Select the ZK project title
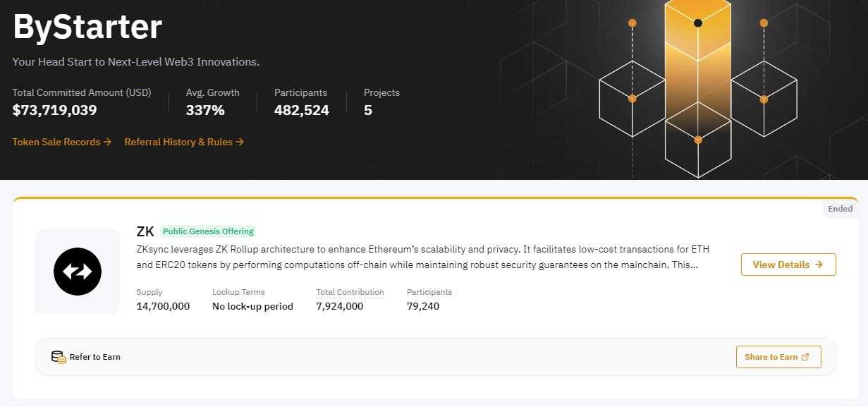 (145, 231)
